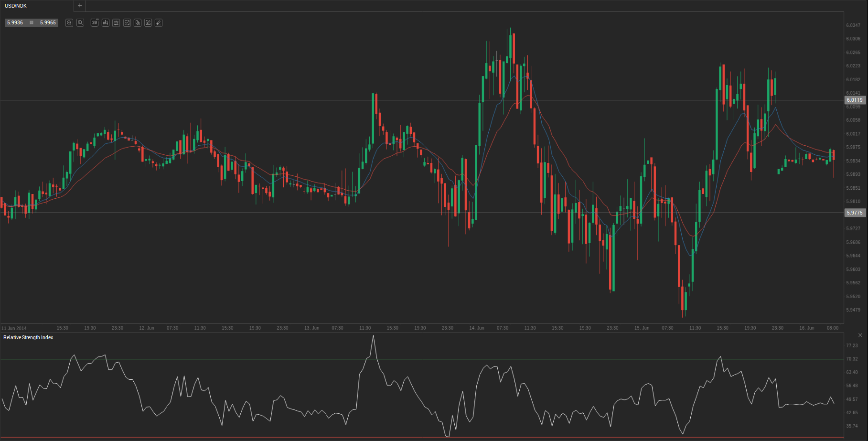This screenshot has width=868, height=441.
Task: Select the drawing pencil tool icon
Action: [159, 23]
